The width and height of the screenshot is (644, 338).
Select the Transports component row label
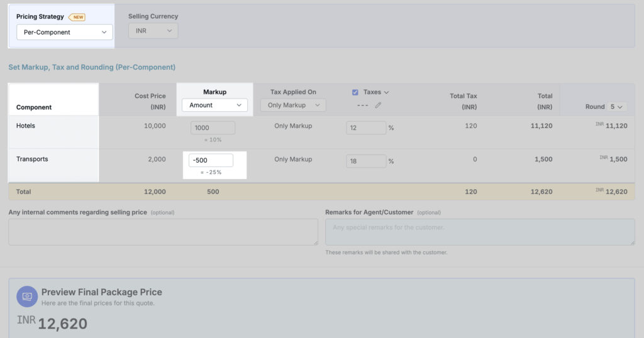(x=32, y=160)
